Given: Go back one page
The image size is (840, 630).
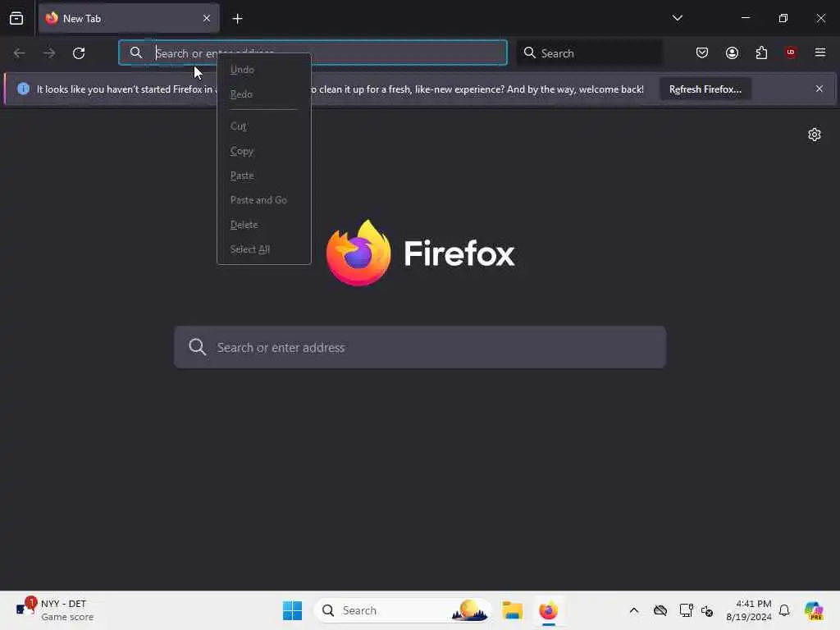Looking at the screenshot, I should (x=20, y=53).
